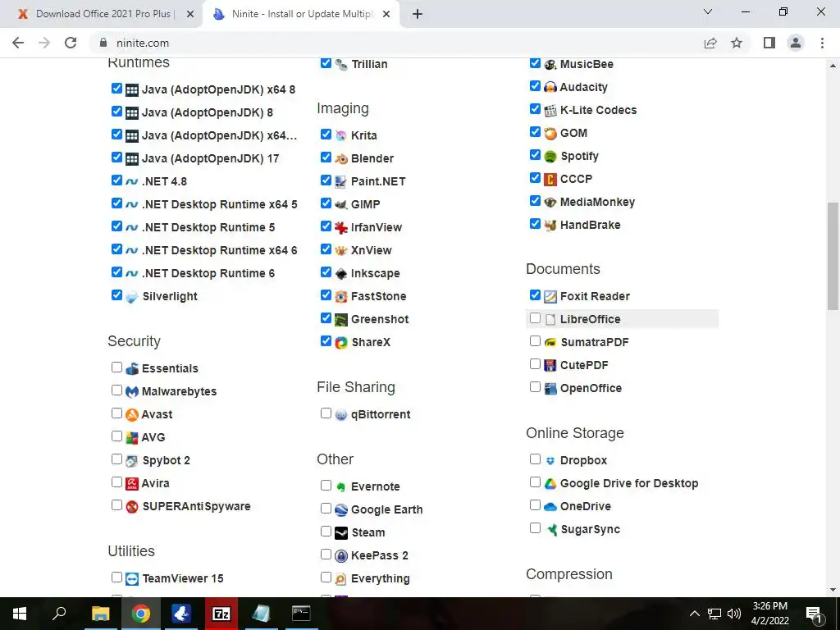
Task: Open the tab search dropdown arrow
Action: point(708,11)
